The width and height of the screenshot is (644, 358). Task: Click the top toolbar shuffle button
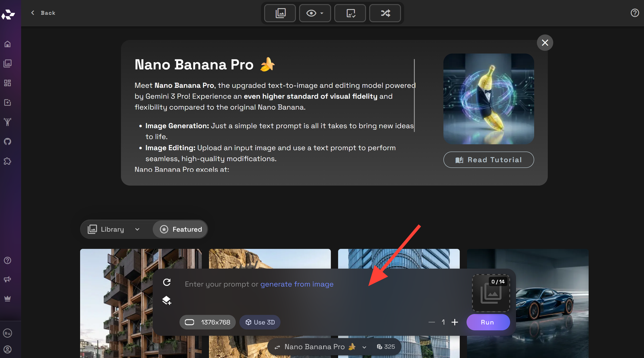point(385,13)
